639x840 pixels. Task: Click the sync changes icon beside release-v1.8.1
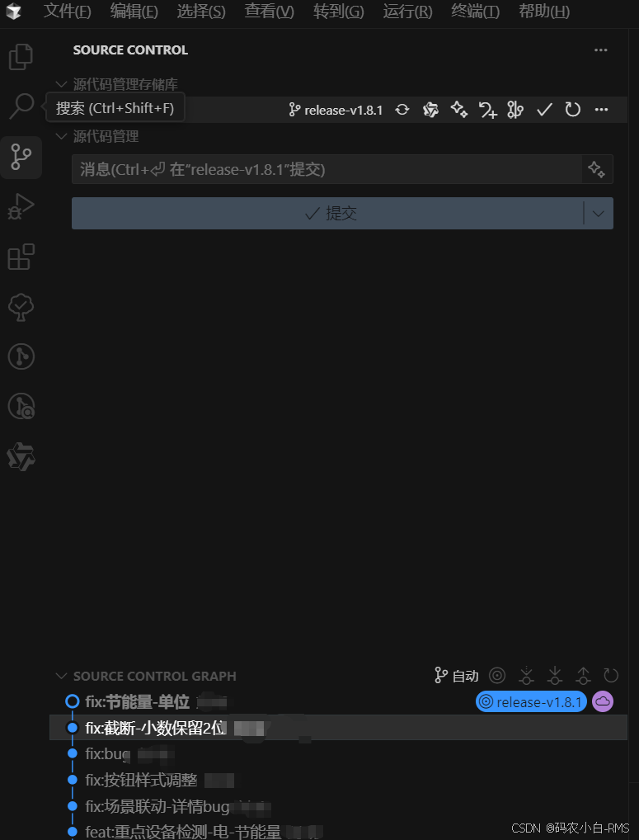click(x=402, y=110)
